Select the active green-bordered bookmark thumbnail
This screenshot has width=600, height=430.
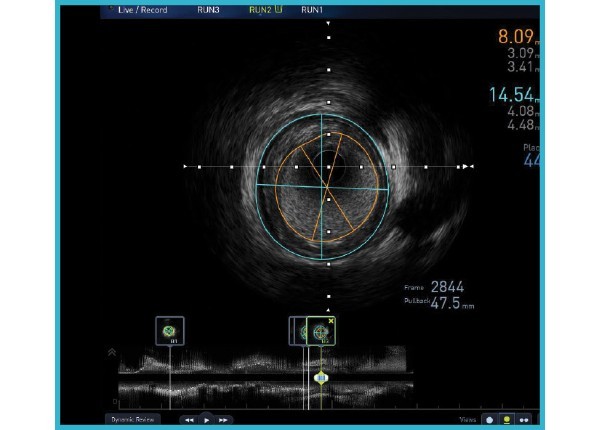(321, 331)
